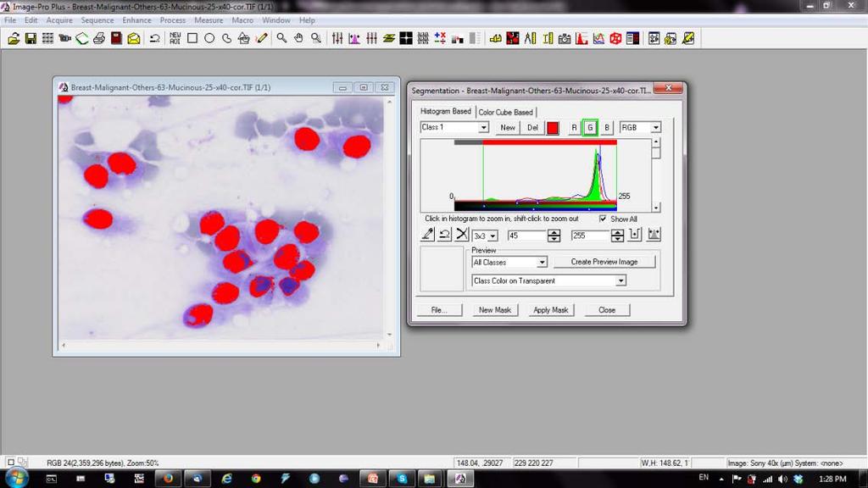The height and width of the screenshot is (488, 868).
Task: Click the New Mask button
Action: (495, 310)
